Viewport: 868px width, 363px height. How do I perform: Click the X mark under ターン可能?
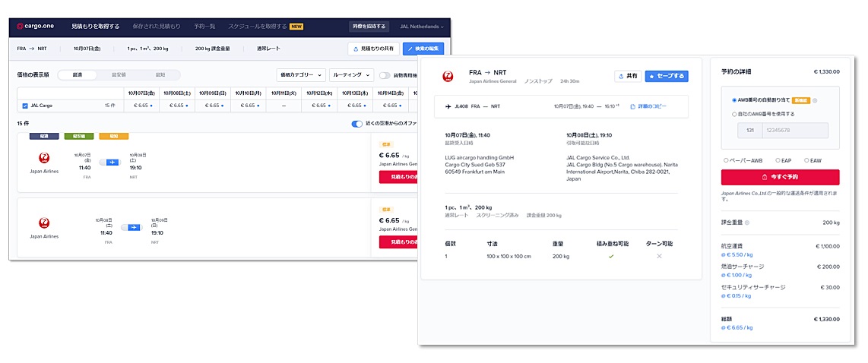(x=659, y=256)
